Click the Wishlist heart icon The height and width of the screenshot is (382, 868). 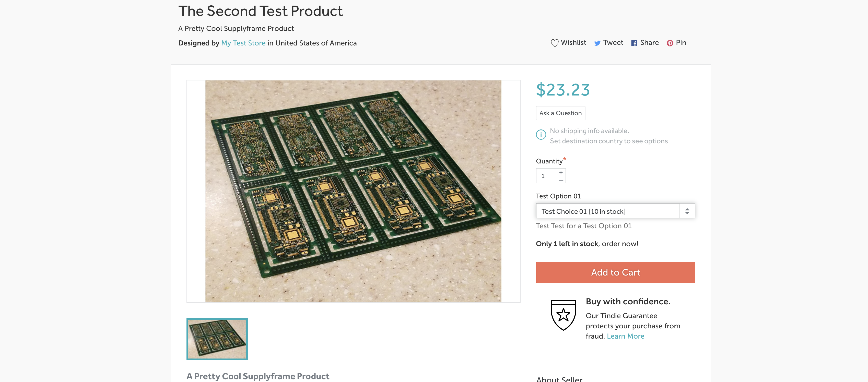click(554, 43)
